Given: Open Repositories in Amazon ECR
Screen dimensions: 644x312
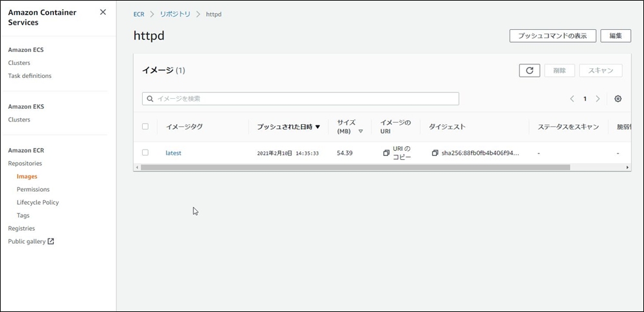Looking at the screenshot, I should pyautogui.click(x=25, y=163).
